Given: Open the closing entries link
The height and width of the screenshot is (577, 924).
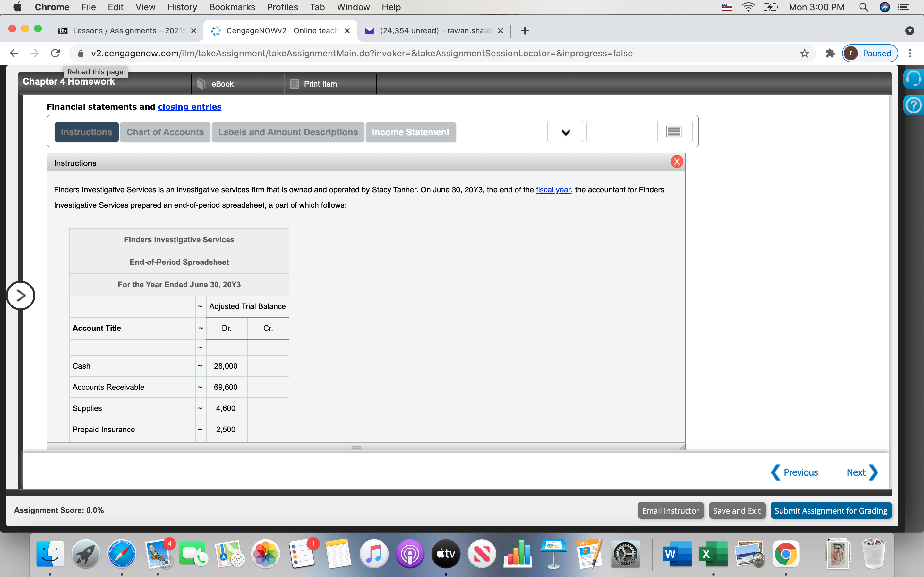Looking at the screenshot, I should (190, 107).
